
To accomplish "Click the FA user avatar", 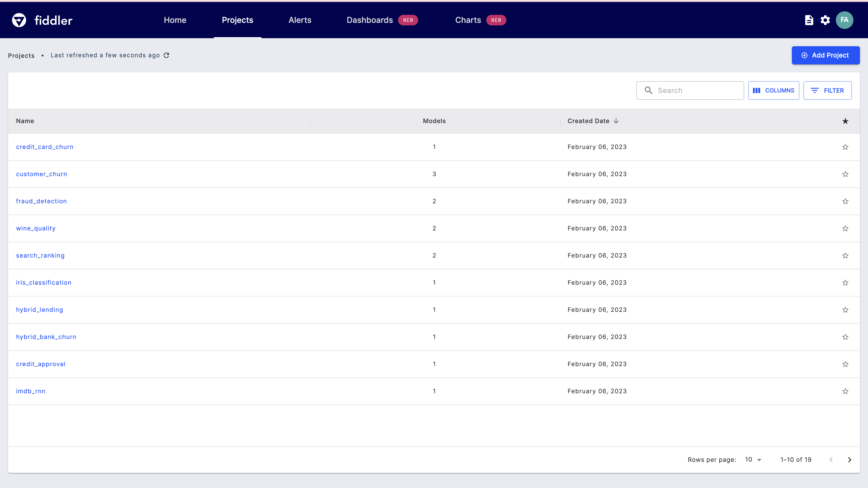I will (844, 20).
